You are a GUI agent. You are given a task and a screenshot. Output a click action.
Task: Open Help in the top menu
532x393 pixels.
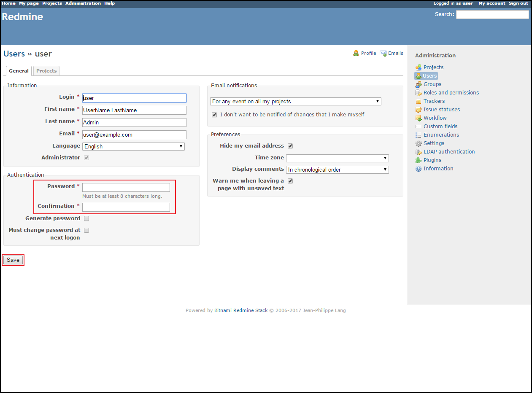[109, 3]
